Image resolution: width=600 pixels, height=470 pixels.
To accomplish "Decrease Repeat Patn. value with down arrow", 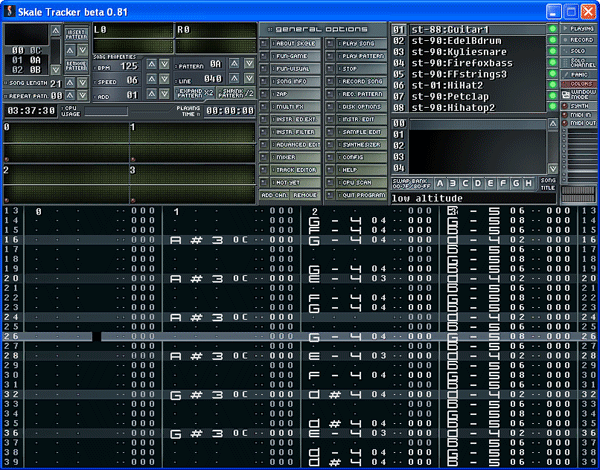I will pos(82,95).
